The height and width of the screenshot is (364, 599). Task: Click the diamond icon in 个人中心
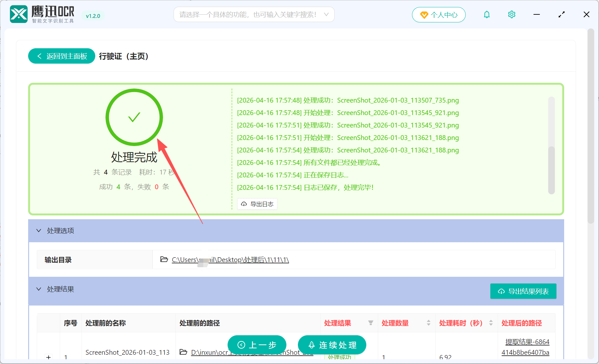(424, 15)
